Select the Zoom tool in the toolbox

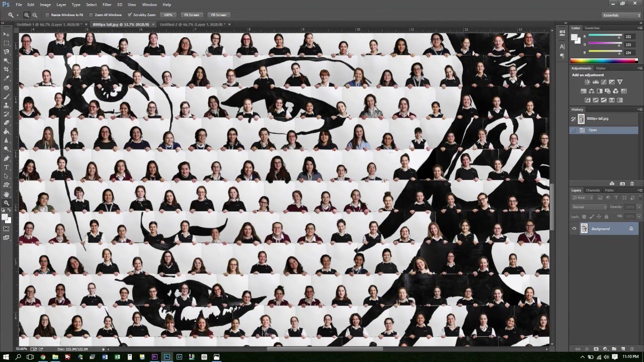coord(7,203)
